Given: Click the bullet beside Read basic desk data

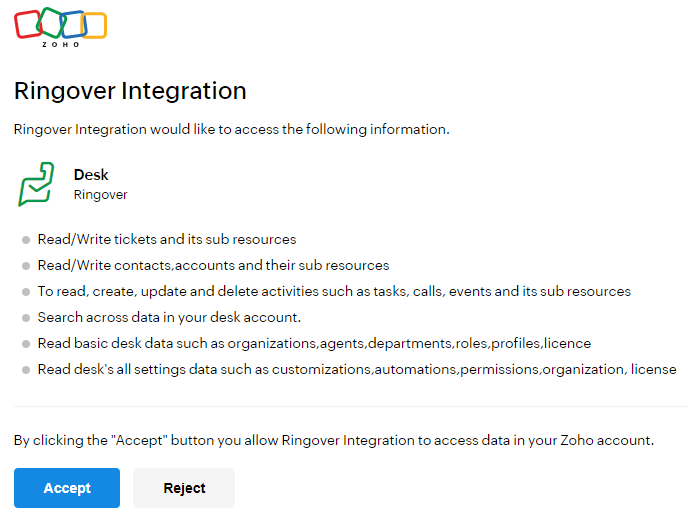Looking at the screenshot, I should point(26,344).
